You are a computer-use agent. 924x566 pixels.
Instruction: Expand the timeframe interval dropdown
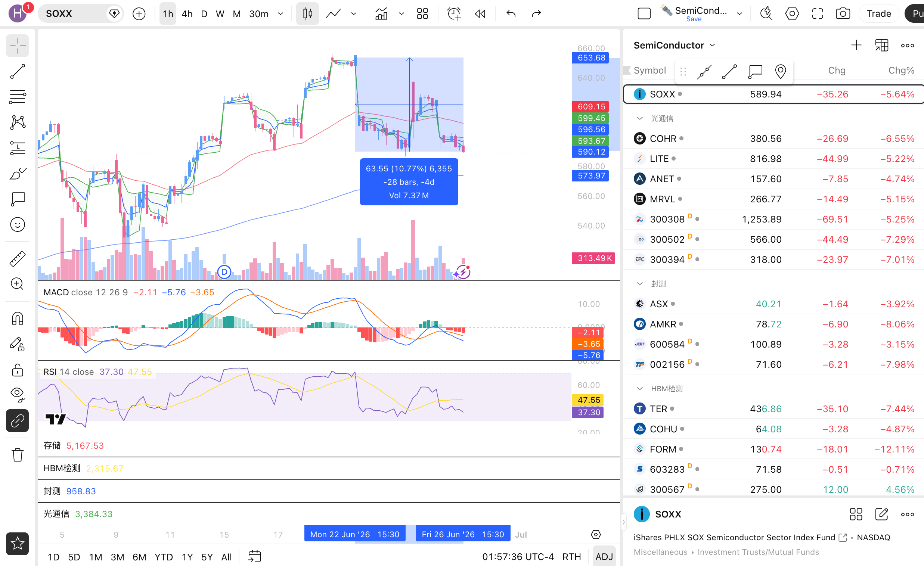click(x=280, y=14)
